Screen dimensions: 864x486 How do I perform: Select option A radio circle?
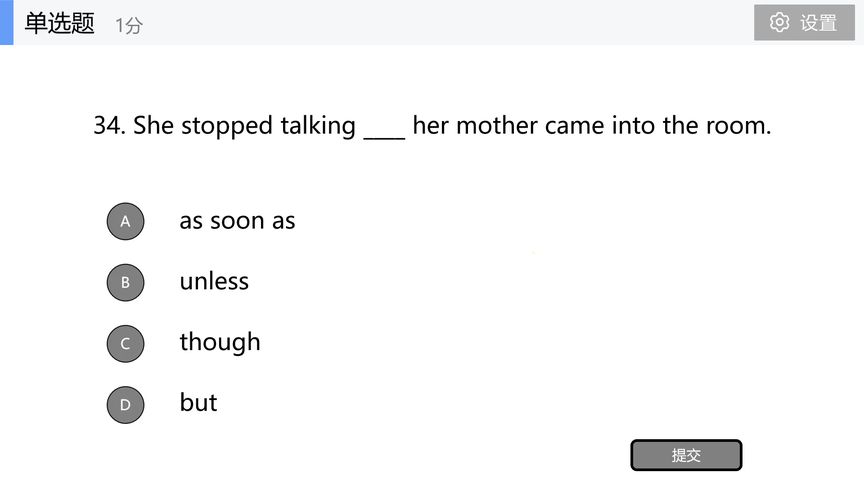[x=125, y=221]
